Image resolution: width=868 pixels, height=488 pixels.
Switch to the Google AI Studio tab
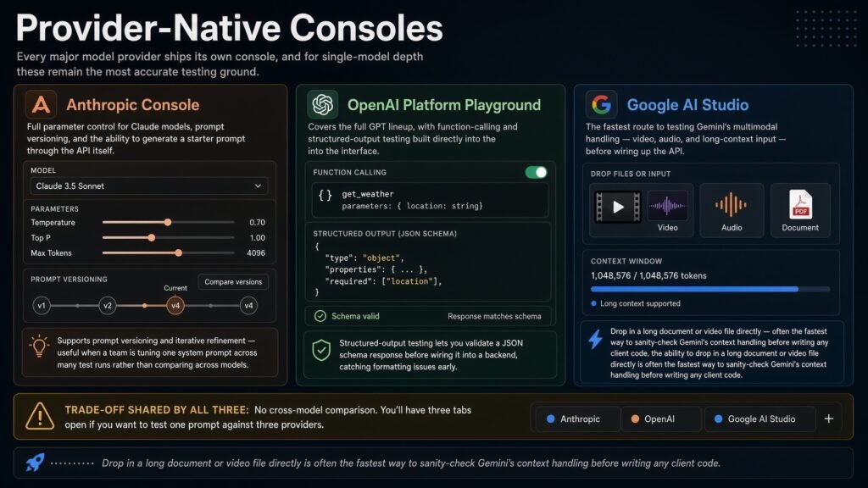click(x=759, y=419)
